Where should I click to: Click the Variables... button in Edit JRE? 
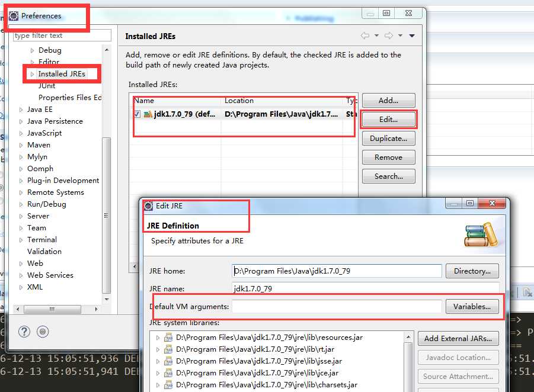coord(472,307)
